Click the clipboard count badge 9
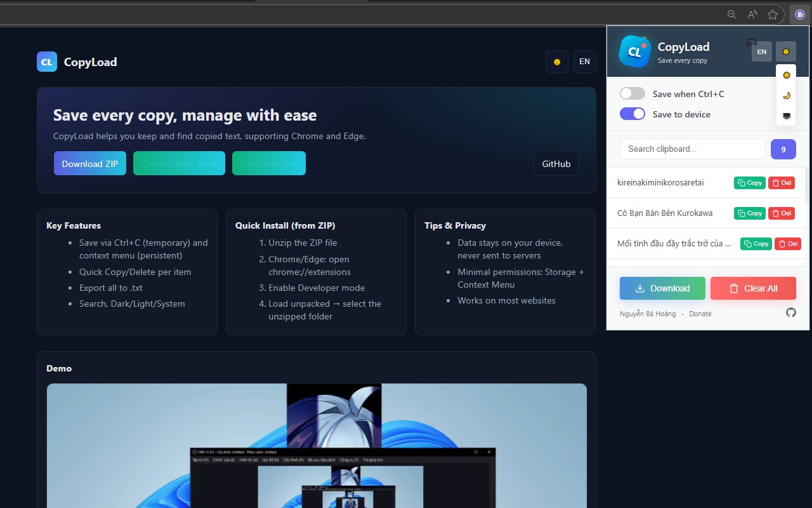The image size is (812, 508). (x=783, y=149)
